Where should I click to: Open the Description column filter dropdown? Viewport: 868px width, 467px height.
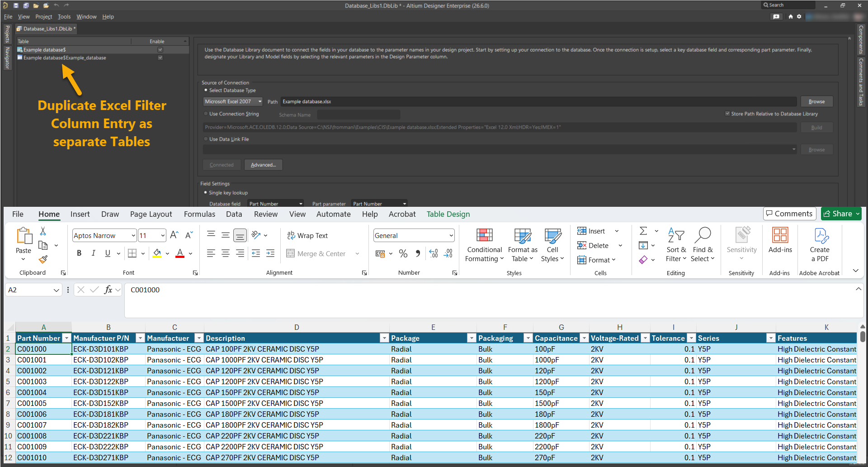point(384,338)
